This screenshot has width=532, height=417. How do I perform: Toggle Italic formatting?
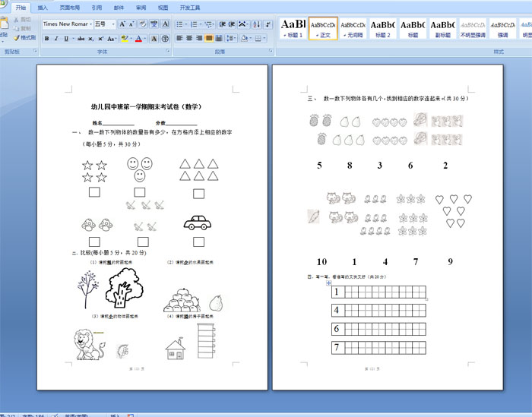pos(56,39)
